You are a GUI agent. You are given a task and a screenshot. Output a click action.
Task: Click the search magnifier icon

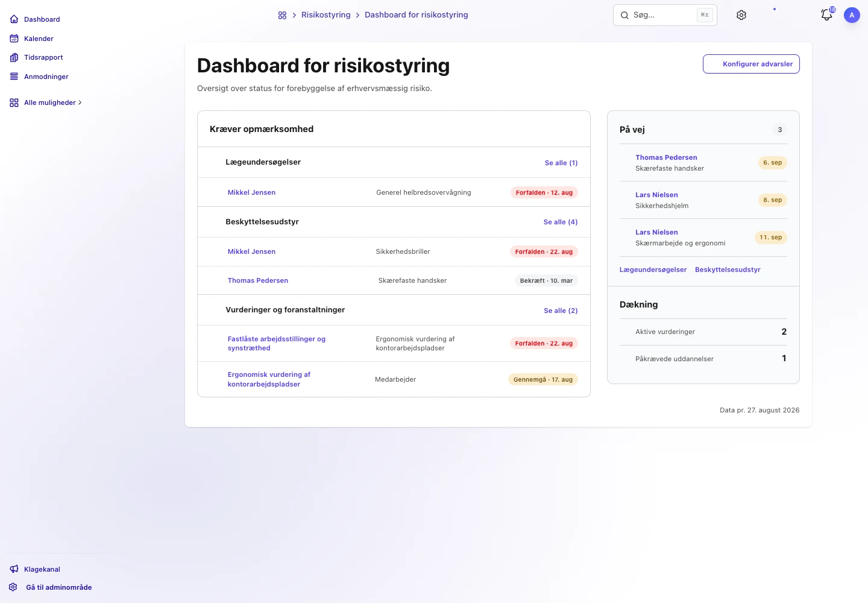[624, 15]
